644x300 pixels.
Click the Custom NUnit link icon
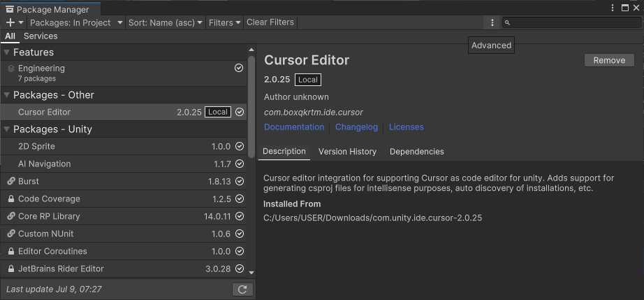[11, 234]
